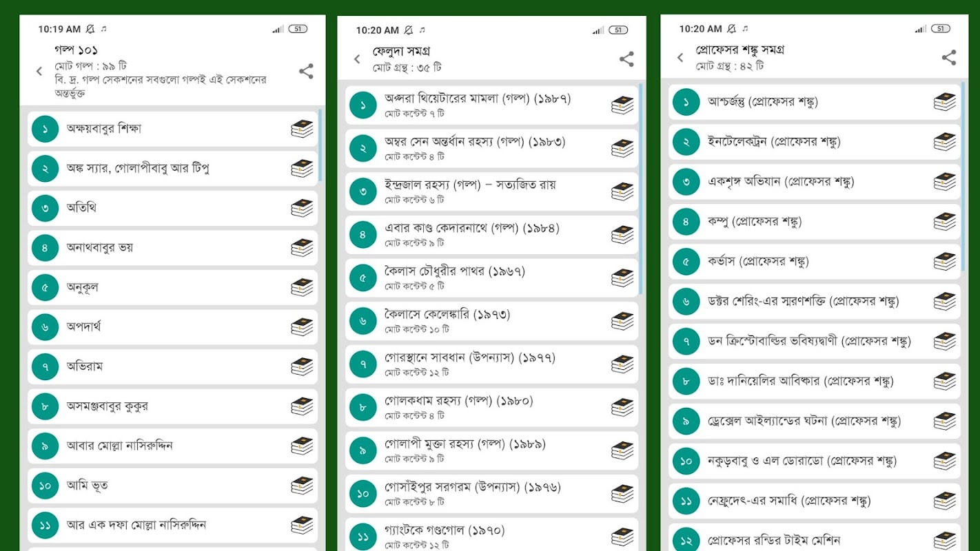Open the book icon beside অক্ষয়বাবুর শিক্ষা

point(302,129)
